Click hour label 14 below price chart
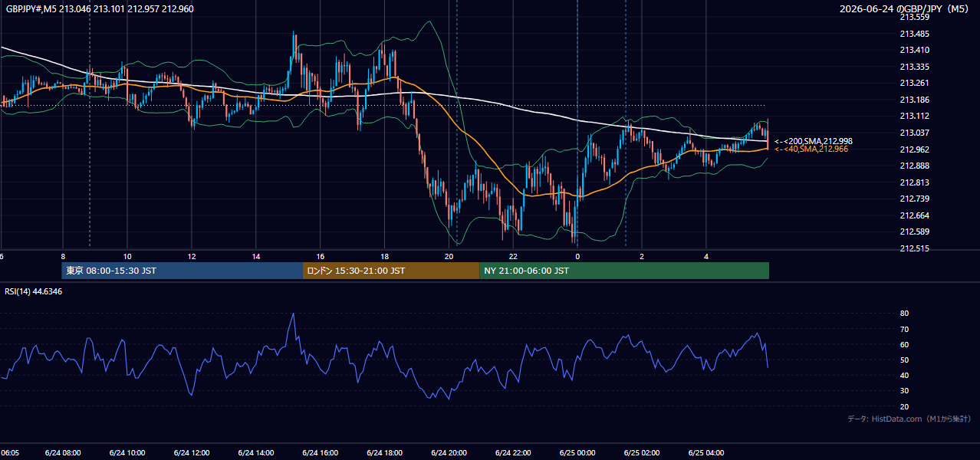Viewport: 980px width, 460px height. [x=256, y=257]
